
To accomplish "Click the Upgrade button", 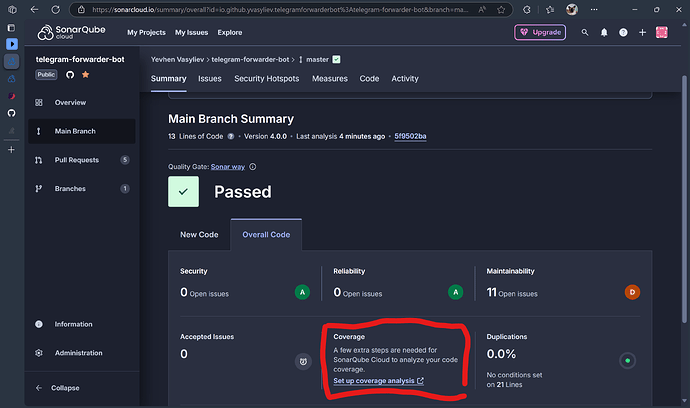I will click(540, 32).
